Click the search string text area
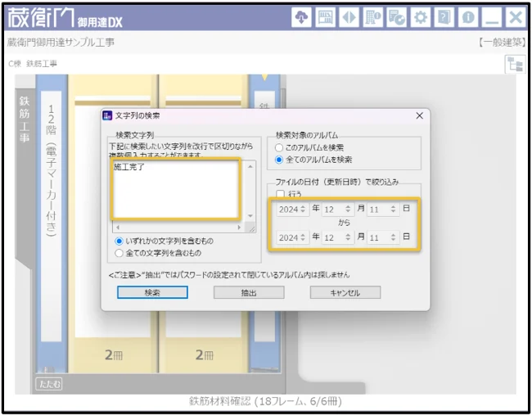The width and height of the screenshot is (532, 415). (178, 189)
